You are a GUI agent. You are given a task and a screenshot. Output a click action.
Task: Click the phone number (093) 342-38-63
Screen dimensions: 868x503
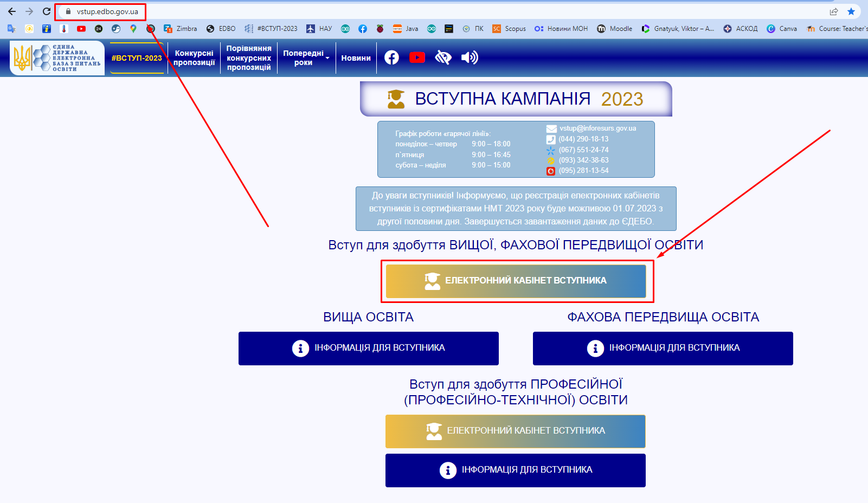pyautogui.click(x=583, y=160)
